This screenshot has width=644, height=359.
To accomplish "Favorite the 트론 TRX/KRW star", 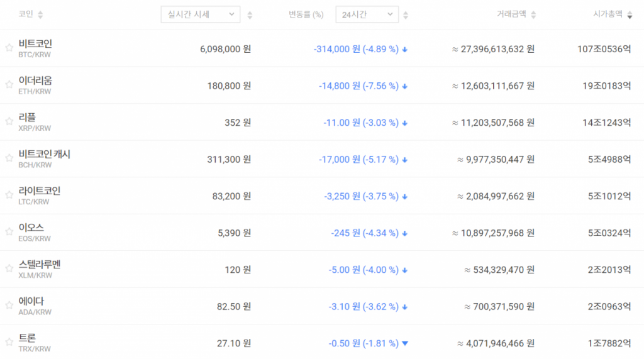I will tap(9, 342).
